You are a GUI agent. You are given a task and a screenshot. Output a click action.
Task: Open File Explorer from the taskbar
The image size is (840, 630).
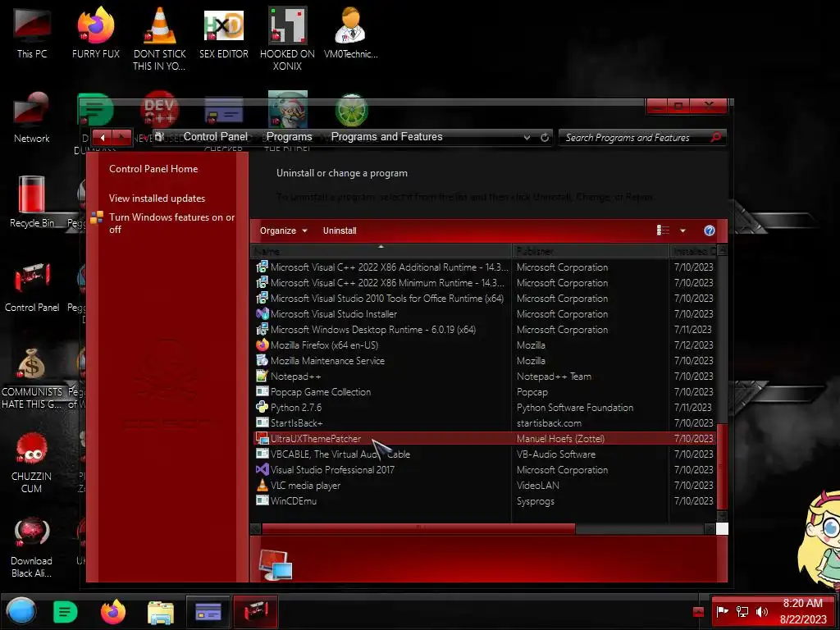161,612
